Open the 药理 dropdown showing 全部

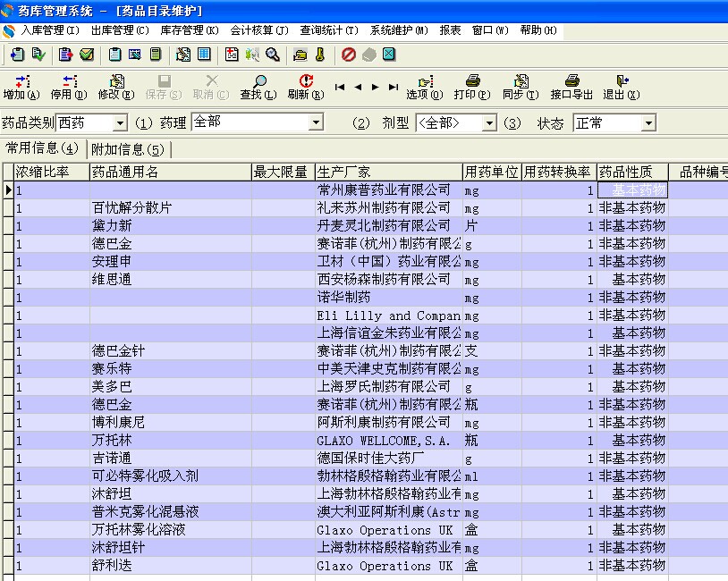(317, 122)
